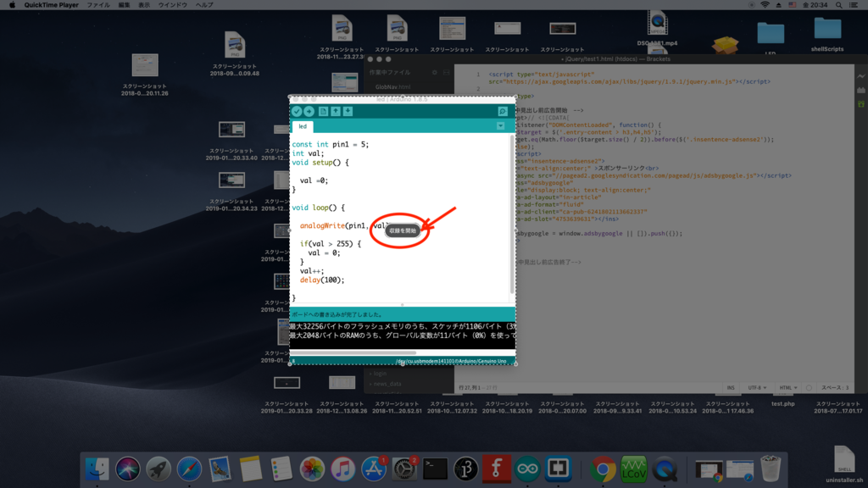The image size is (868, 488).
Task: Open a sketch with the up-arrow icon
Action: [x=336, y=112]
